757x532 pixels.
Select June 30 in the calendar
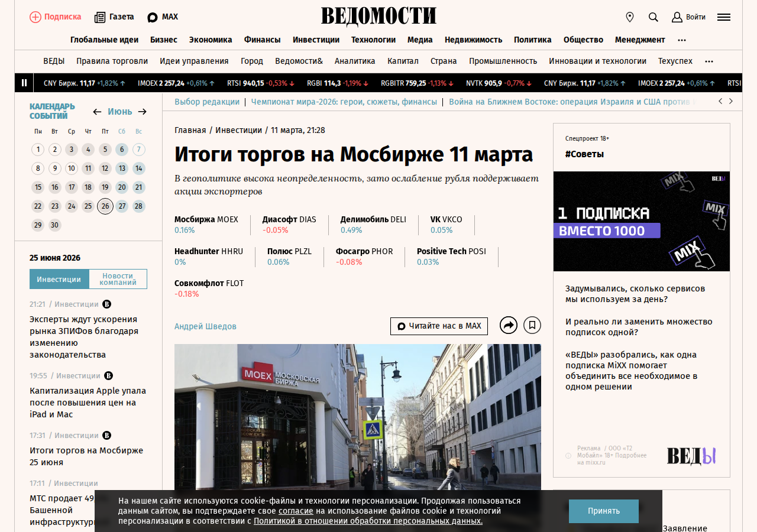pos(55,225)
